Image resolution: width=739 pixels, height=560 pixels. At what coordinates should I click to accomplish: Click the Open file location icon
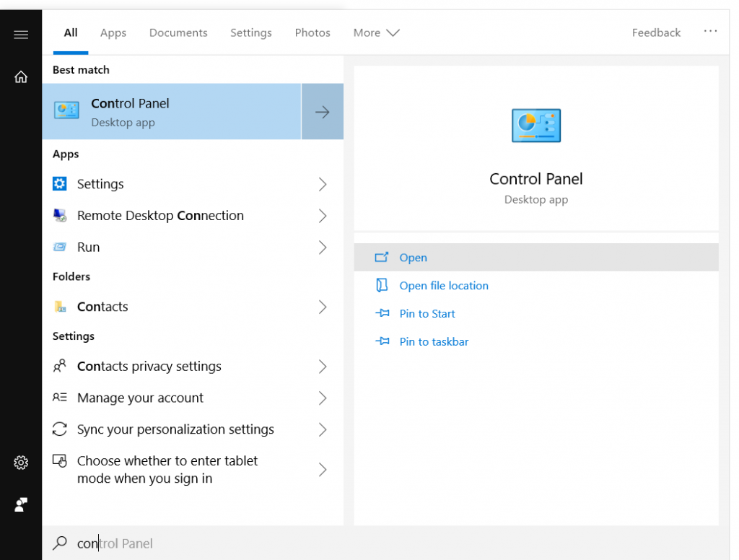click(382, 285)
